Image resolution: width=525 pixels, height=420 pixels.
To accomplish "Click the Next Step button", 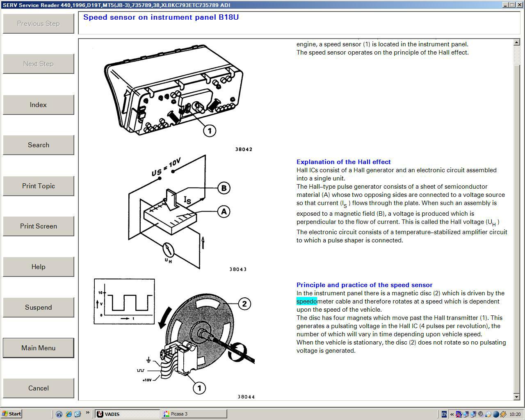I will 38,64.
